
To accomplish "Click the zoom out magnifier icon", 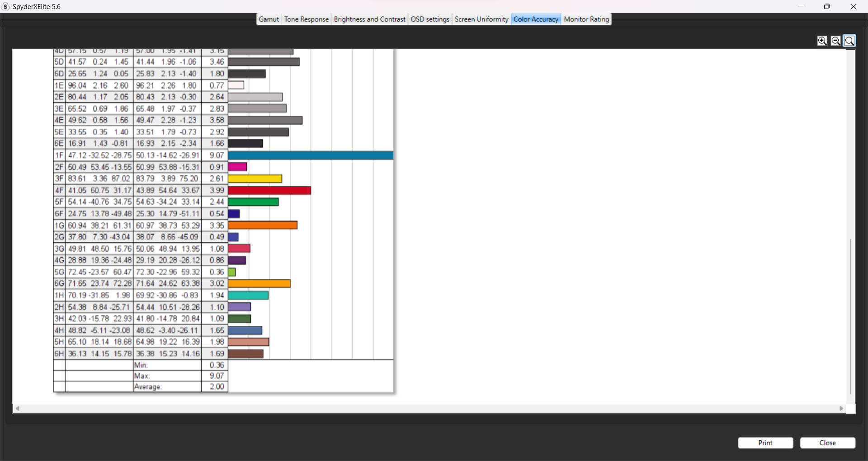I will [835, 41].
